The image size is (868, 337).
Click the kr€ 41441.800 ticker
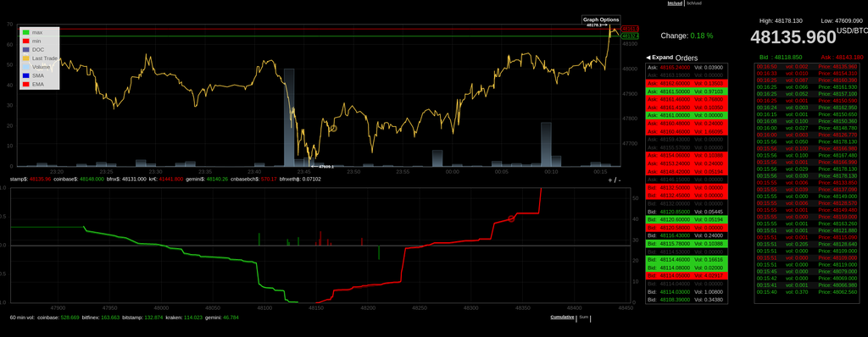(x=166, y=180)
